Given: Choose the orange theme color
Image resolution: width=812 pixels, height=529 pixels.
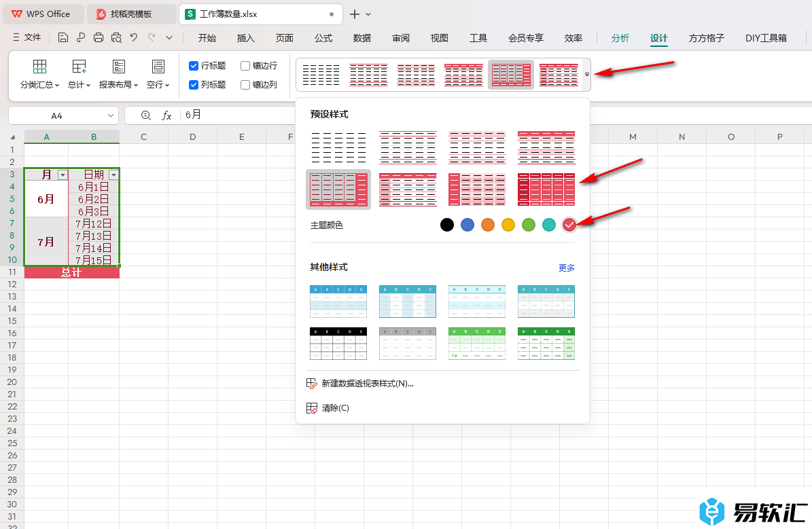Looking at the screenshot, I should pos(488,225).
